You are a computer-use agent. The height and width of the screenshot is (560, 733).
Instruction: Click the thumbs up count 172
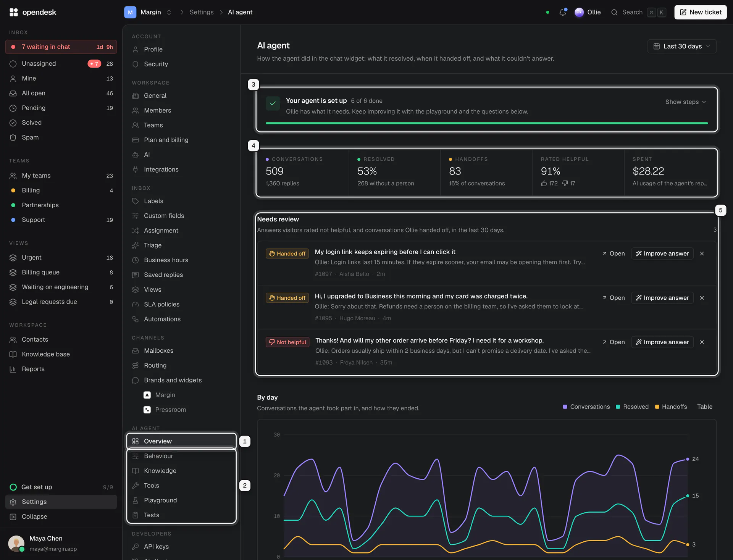549,184
